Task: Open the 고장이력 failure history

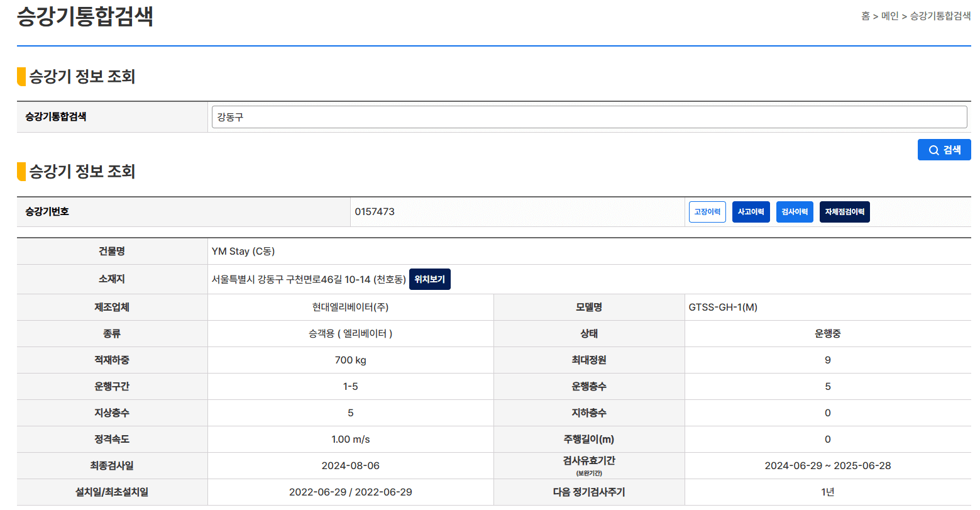Action: (x=707, y=211)
